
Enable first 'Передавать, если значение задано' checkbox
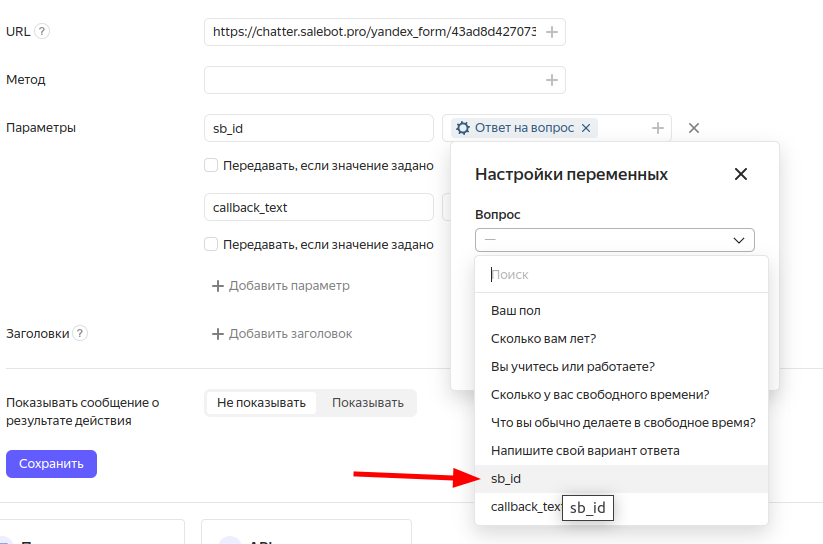pos(211,166)
